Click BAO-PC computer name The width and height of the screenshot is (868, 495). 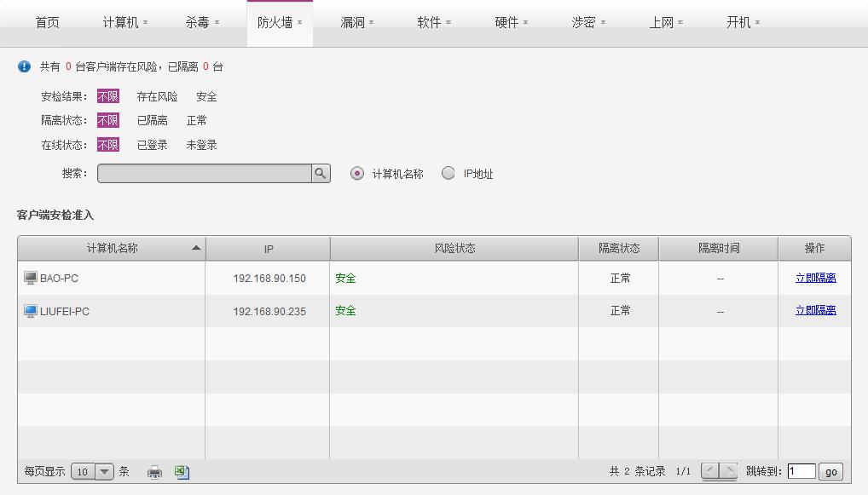[59, 279]
